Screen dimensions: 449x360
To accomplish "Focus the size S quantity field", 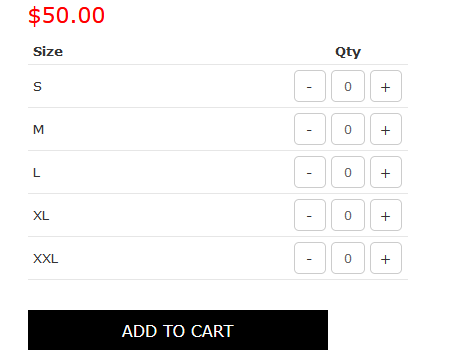I will (x=348, y=86).
